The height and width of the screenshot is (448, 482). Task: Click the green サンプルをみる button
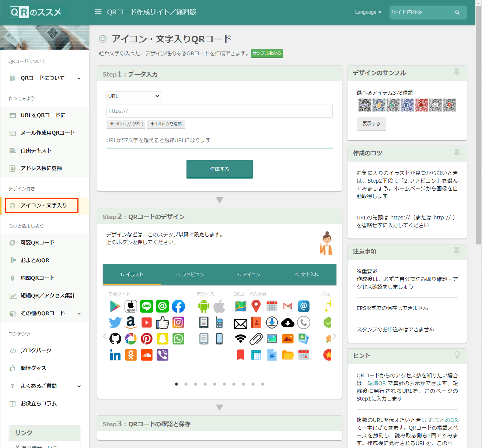267,53
